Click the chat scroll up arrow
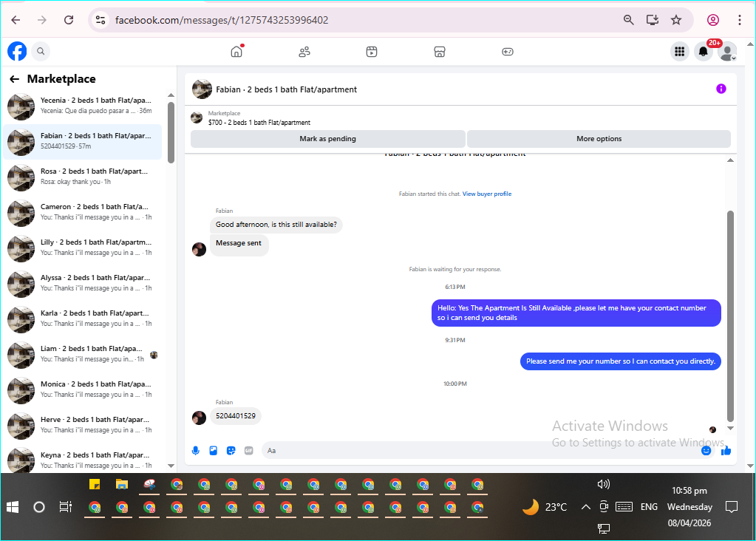Viewport: 756px width, 541px height. click(730, 160)
